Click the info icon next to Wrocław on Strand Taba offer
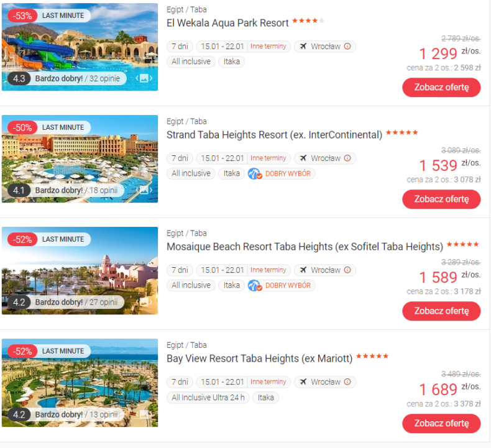 [347, 158]
